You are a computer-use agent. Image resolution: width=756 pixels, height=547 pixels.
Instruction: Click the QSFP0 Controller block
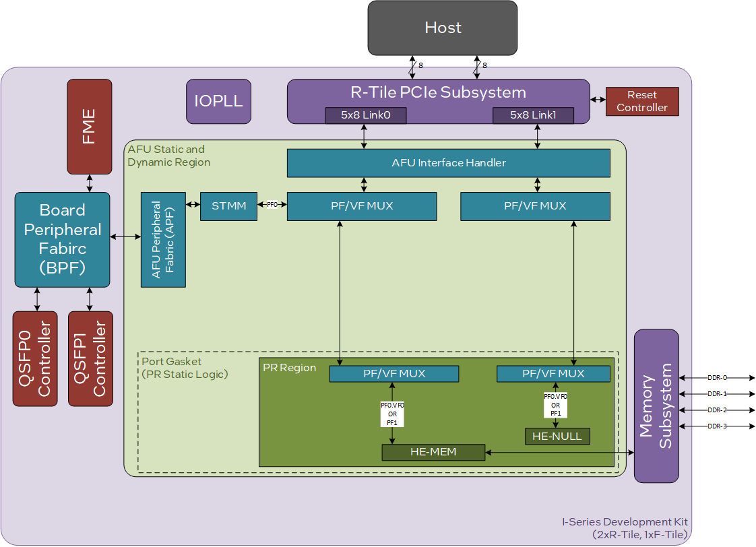click(x=35, y=358)
